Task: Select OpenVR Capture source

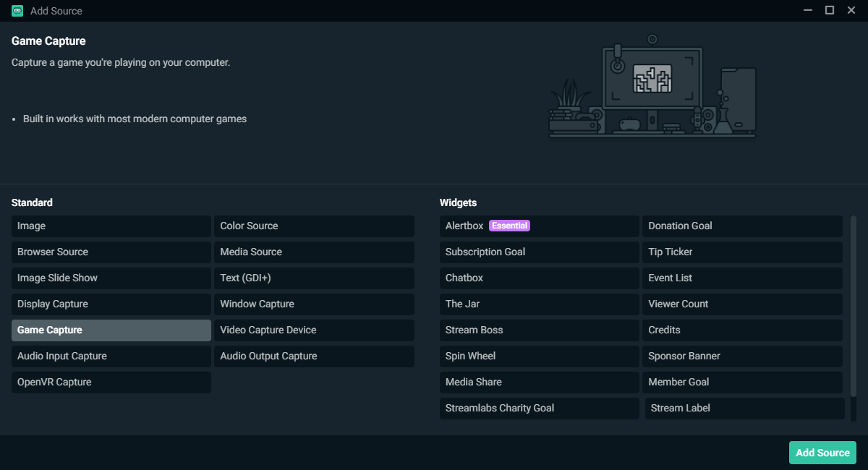Action: 111,383
